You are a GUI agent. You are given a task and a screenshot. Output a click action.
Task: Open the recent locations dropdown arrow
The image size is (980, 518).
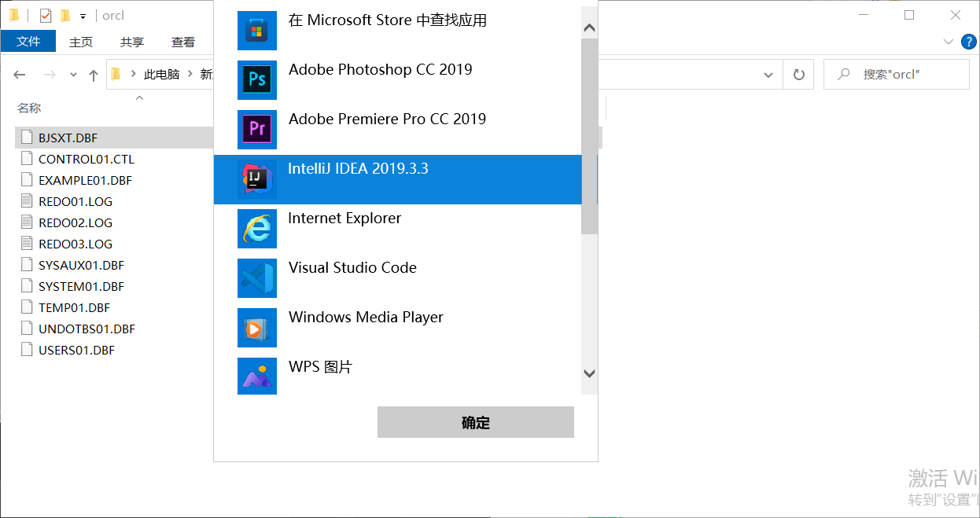point(74,75)
